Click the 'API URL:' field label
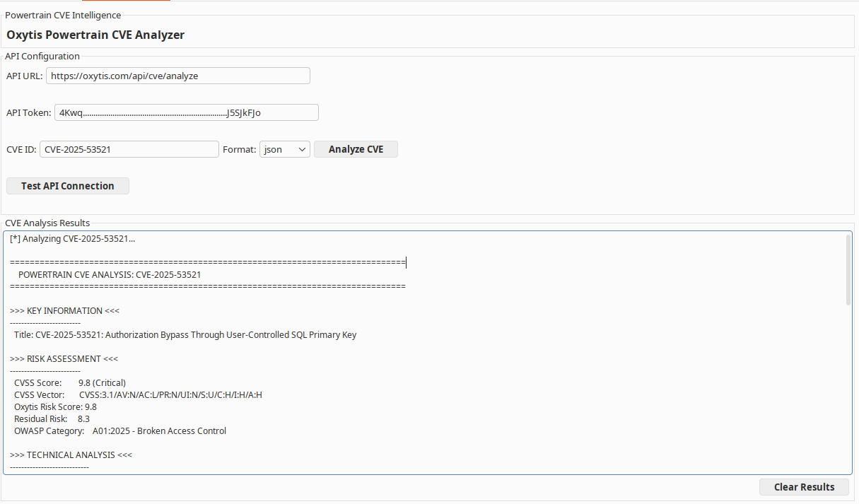The height and width of the screenshot is (504, 859). point(25,76)
